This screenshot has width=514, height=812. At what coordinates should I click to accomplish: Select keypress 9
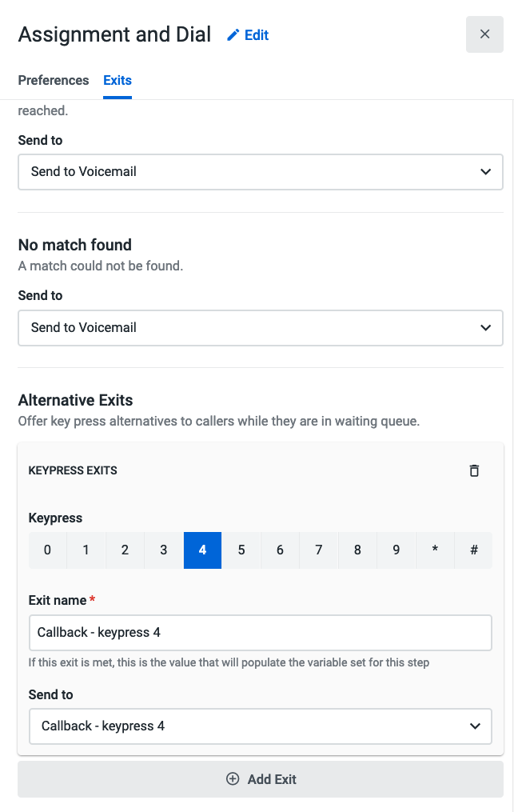point(396,550)
